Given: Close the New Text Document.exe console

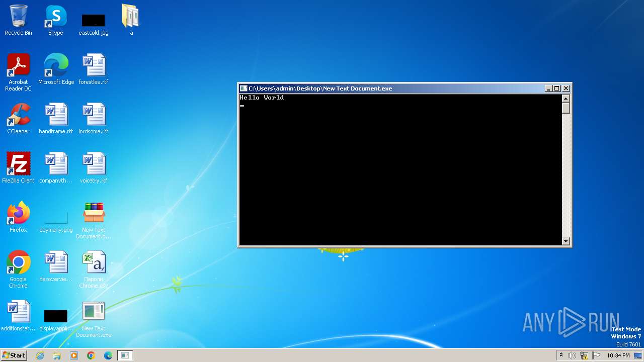Looking at the screenshot, I should pyautogui.click(x=566, y=88).
